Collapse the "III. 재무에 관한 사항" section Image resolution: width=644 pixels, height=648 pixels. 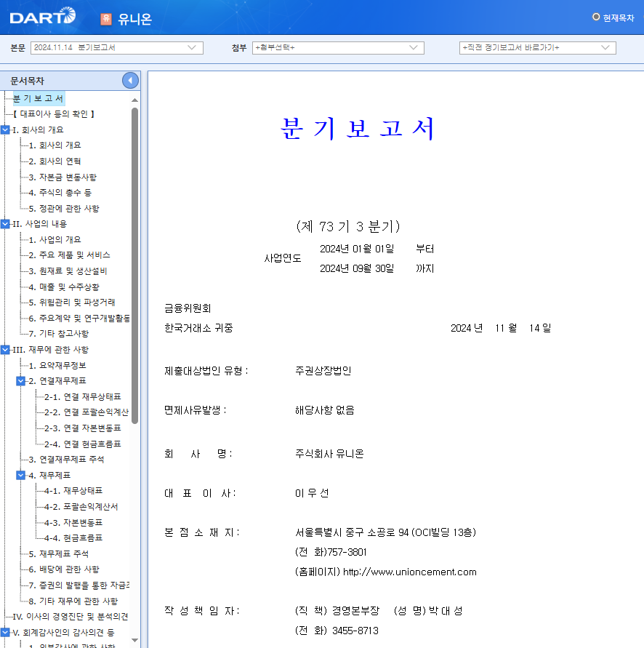(x=7, y=349)
